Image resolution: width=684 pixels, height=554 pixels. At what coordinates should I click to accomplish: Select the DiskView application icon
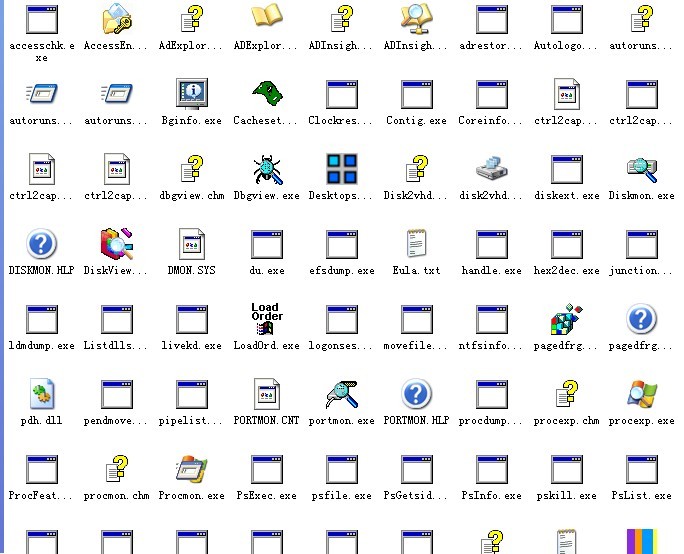coord(116,245)
